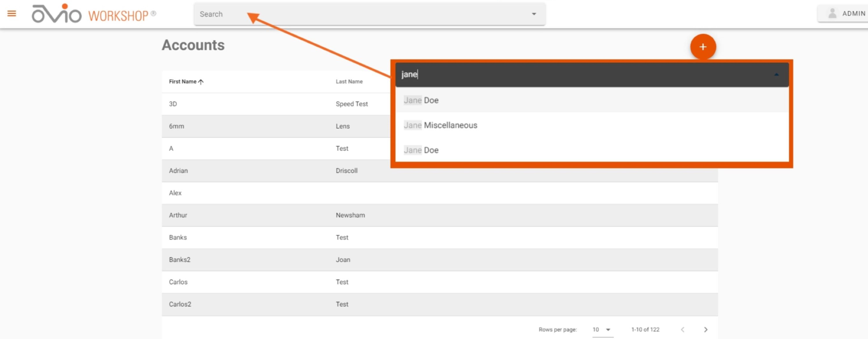Click the Accounts page heading
868x339 pixels.
pos(193,45)
